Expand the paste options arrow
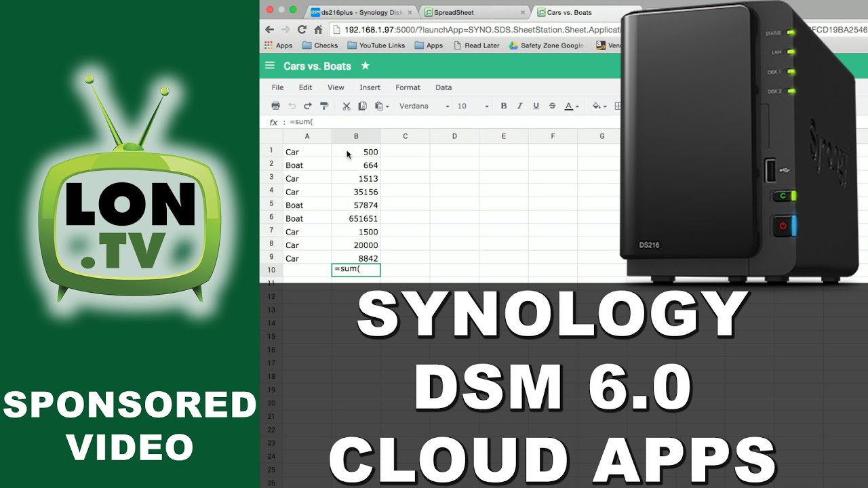 click(x=387, y=106)
